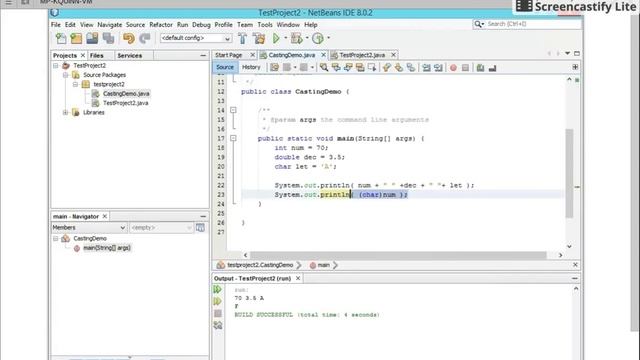640x360 pixels.
Task: Click Find Previous Occurrence icon
Action: 336,67
